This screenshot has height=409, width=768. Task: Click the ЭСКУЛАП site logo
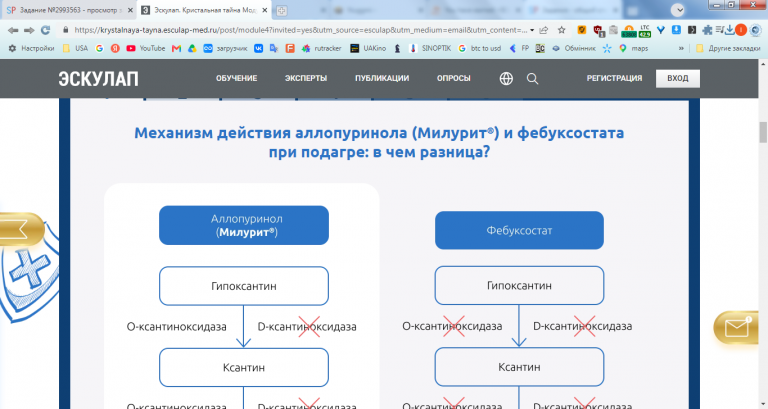point(98,79)
